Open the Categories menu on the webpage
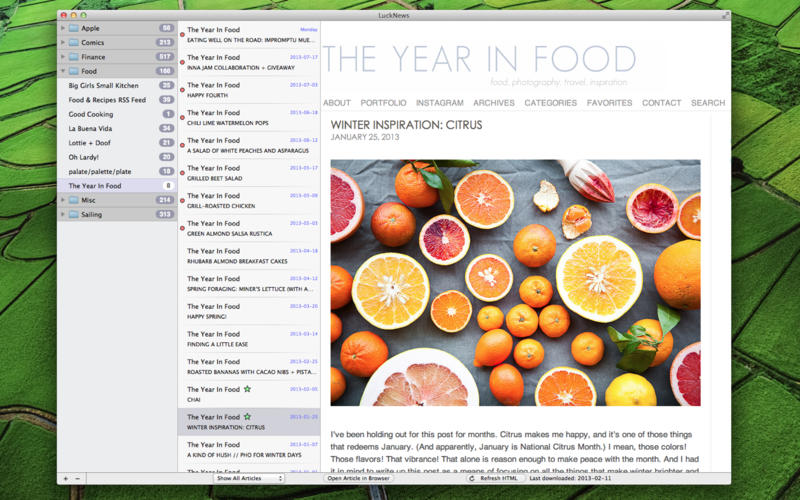The image size is (800, 500). pyautogui.click(x=550, y=103)
